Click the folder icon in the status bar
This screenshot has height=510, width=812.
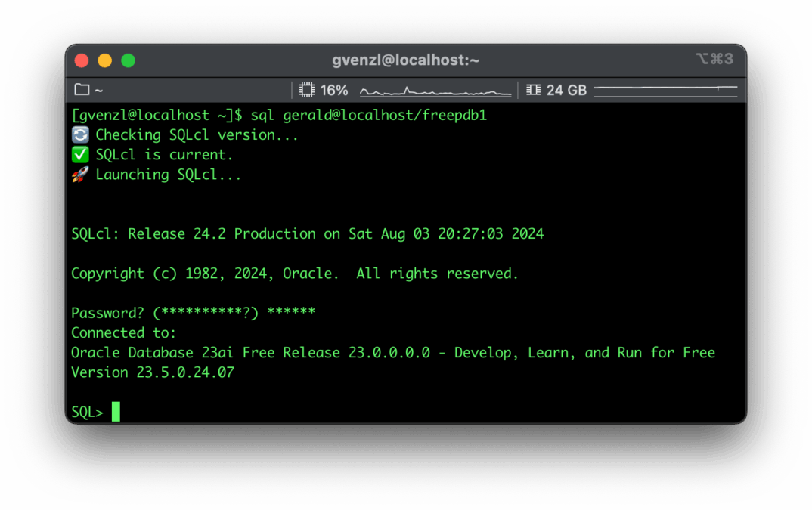(82, 90)
